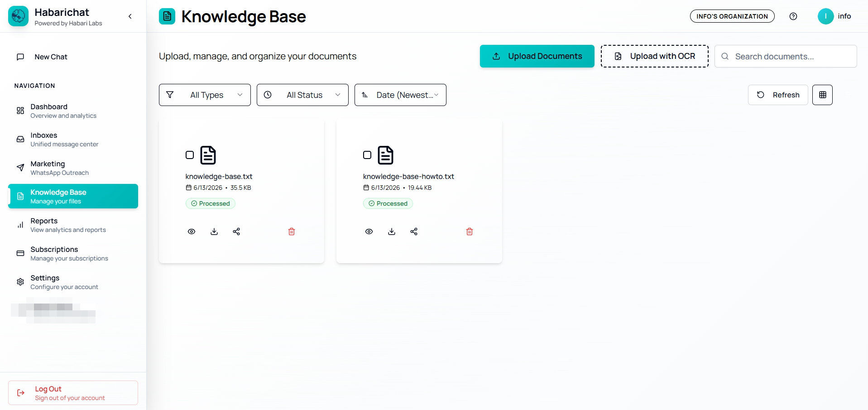Open the Dashboard navigation item
The height and width of the screenshot is (410, 868).
(x=73, y=111)
